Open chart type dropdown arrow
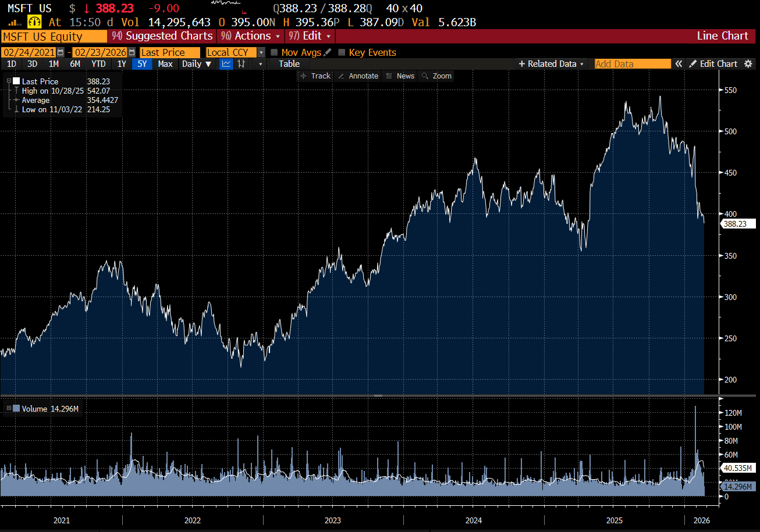Screen dimensions: 760x532 pyautogui.click(x=260, y=64)
